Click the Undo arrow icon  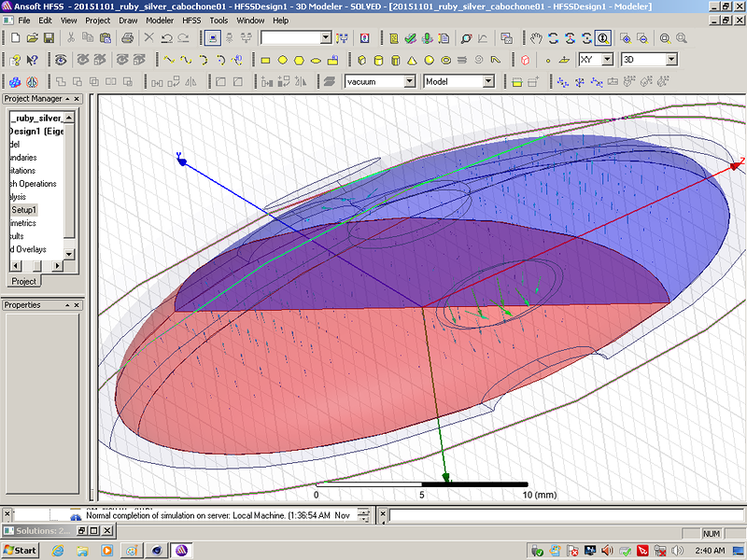coord(168,38)
